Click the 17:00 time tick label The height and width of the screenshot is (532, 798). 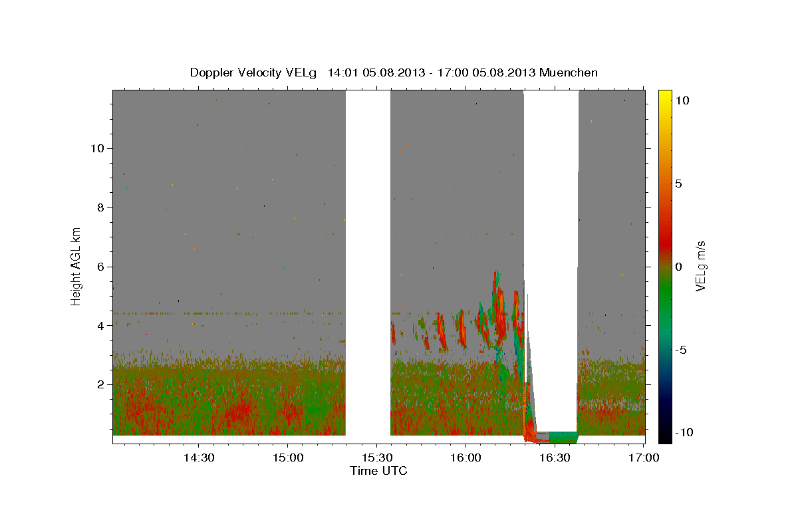point(644,458)
